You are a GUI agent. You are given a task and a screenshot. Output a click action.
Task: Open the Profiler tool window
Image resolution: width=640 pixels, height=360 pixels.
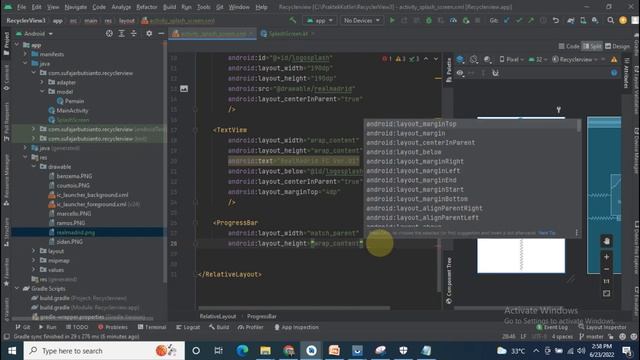click(x=250, y=327)
